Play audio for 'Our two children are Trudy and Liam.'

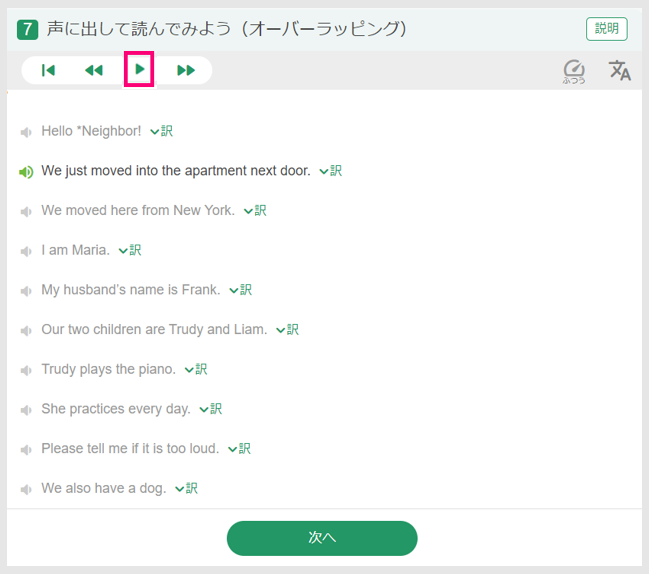coord(26,331)
